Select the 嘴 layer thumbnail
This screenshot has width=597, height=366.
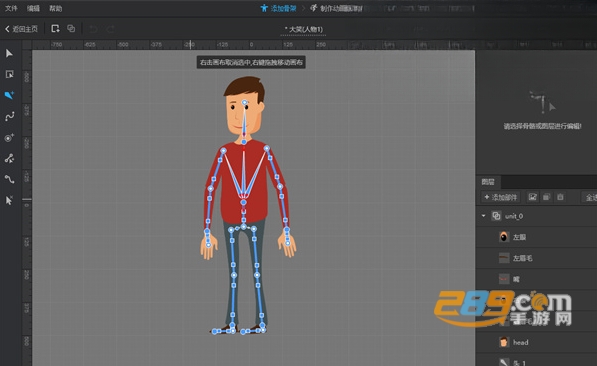[504, 279]
